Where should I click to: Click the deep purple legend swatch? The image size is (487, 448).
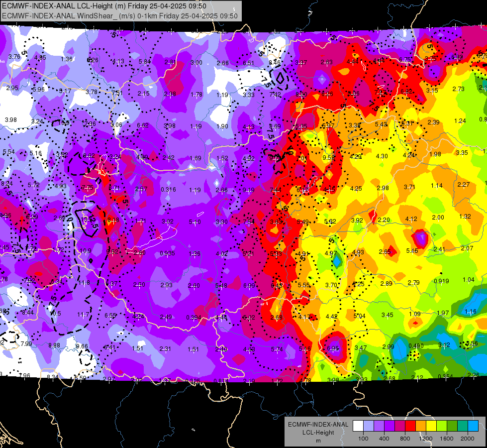tap(390, 426)
